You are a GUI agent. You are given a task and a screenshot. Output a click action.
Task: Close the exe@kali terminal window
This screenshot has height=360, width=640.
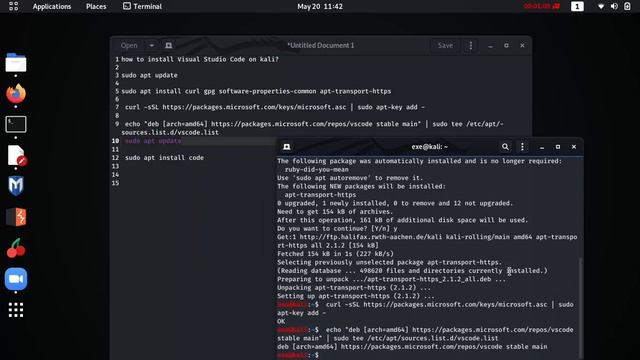(574, 147)
